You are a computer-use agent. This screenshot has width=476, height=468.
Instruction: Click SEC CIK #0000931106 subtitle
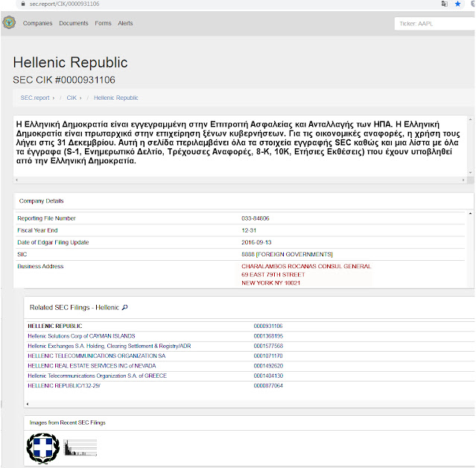pyautogui.click(x=64, y=80)
